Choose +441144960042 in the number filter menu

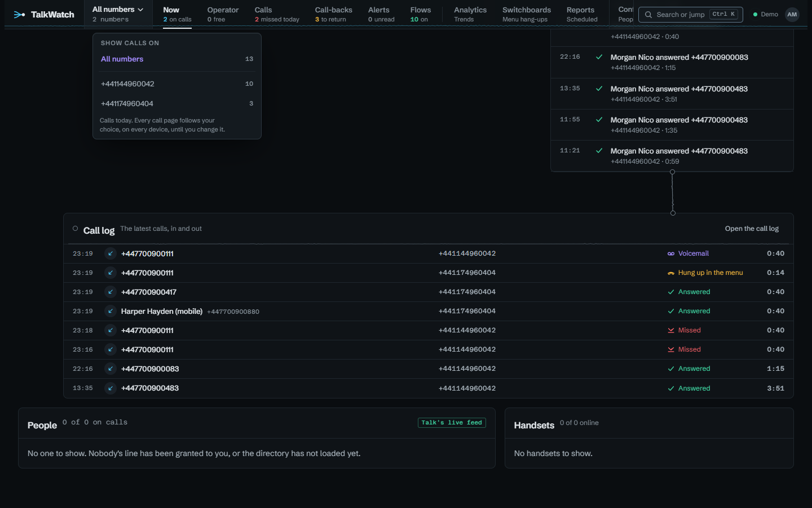177,84
